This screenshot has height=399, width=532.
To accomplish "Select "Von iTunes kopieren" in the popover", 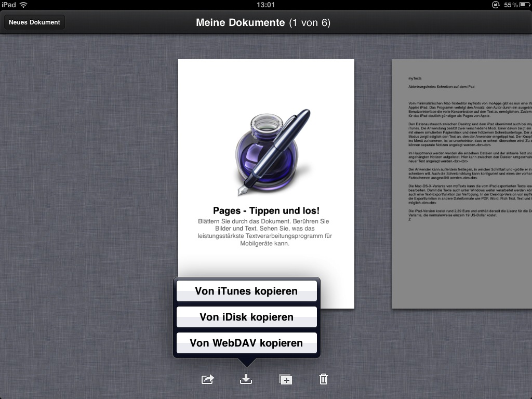I will pos(246,291).
